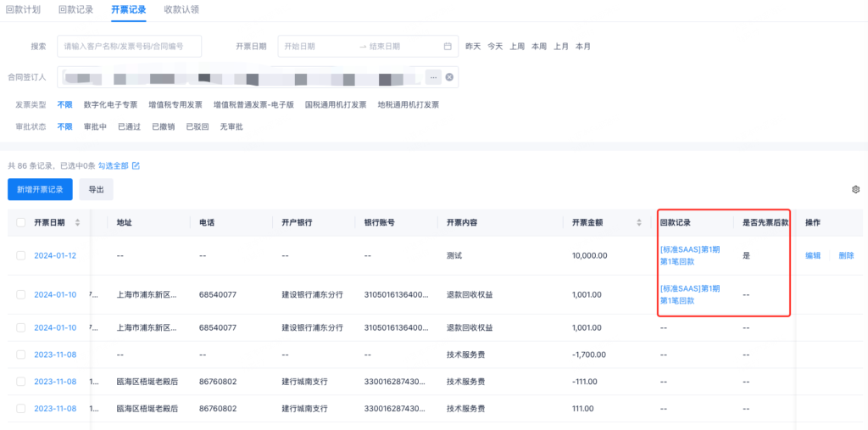Clear the 合同签订人 selection with the x icon
The width and height of the screenshot is (868, 430).
450,77
